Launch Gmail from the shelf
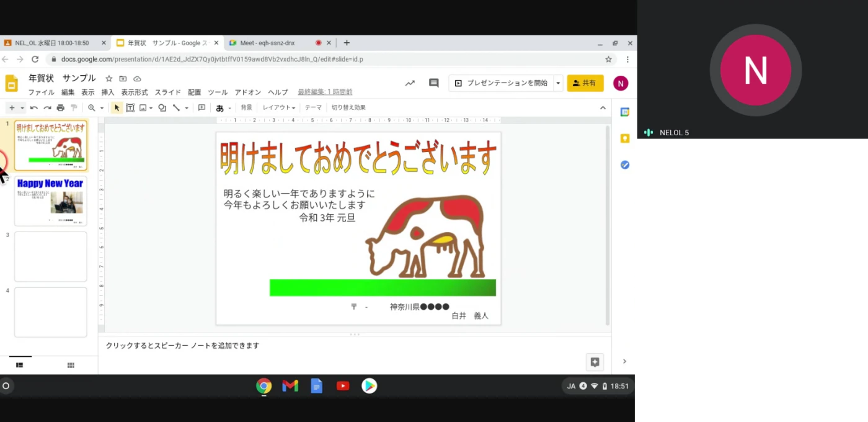The width and height of the screenshot is (868, 422). (290, 386)
